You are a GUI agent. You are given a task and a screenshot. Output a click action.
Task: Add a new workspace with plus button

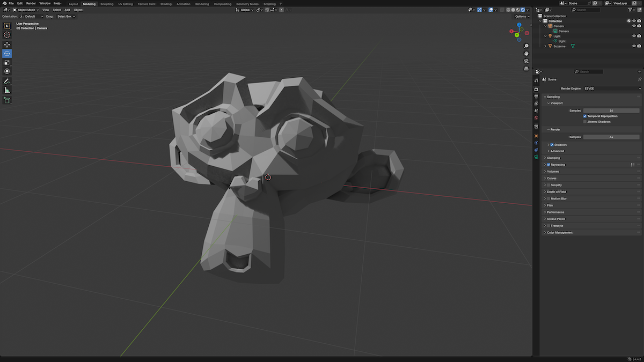tap(281, 4)
